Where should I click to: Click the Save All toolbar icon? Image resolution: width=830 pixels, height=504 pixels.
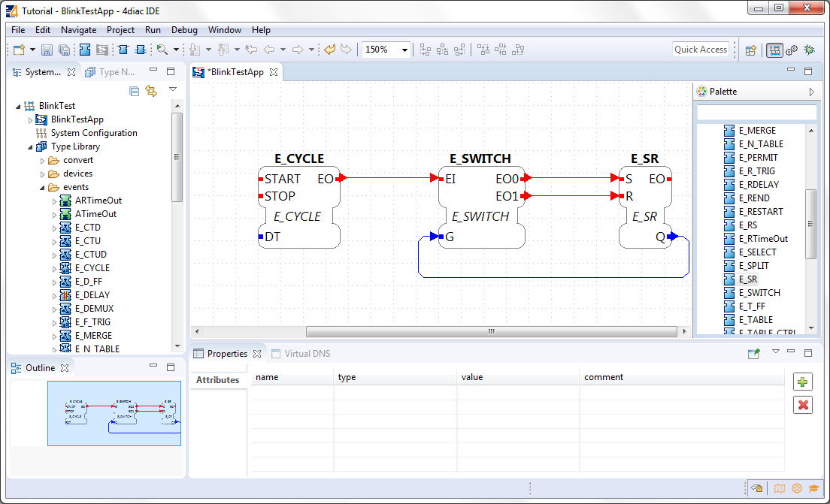point(64,50)
